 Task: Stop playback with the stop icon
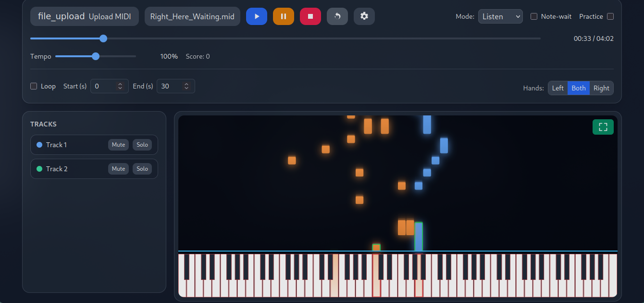coord(310,16)
